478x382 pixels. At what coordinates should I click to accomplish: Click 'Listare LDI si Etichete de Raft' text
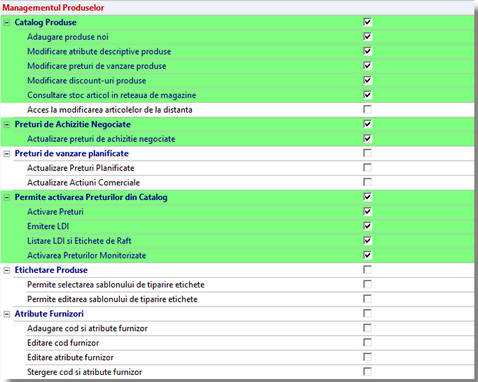79,241
